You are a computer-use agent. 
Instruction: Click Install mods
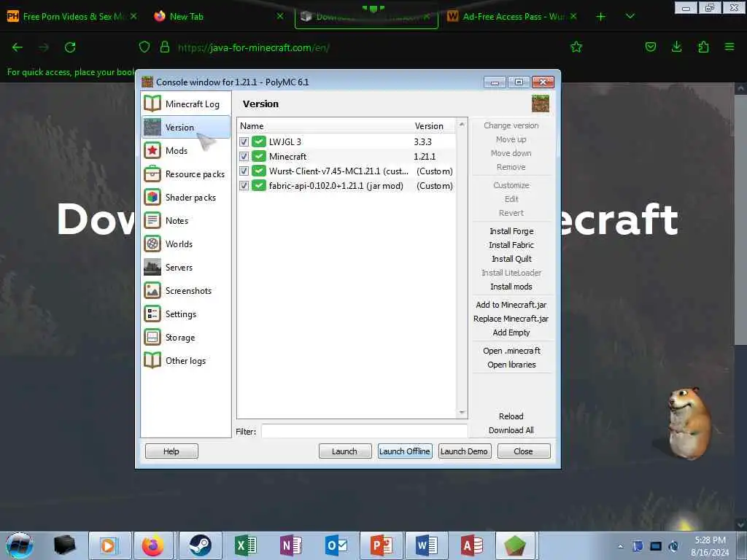point(511,286)
